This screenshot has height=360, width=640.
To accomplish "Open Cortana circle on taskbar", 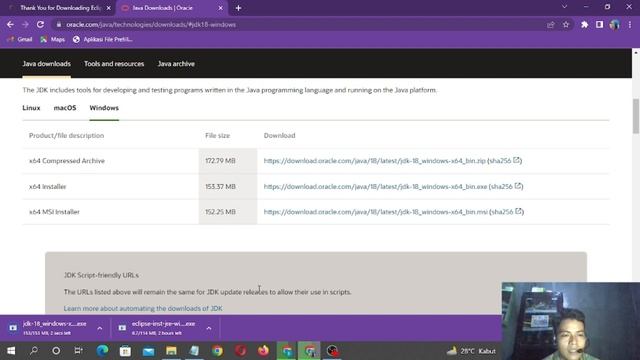I will click(x=56, y=351).
